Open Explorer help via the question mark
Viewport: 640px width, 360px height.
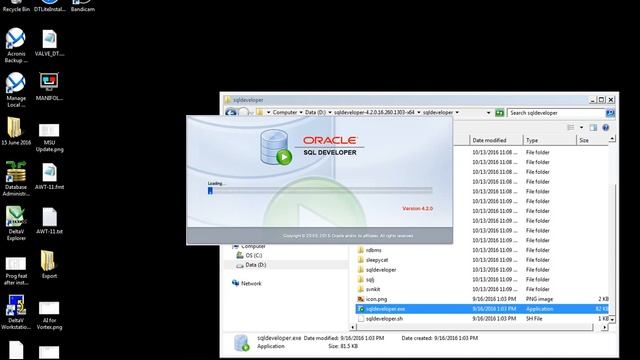pos(606,128)
